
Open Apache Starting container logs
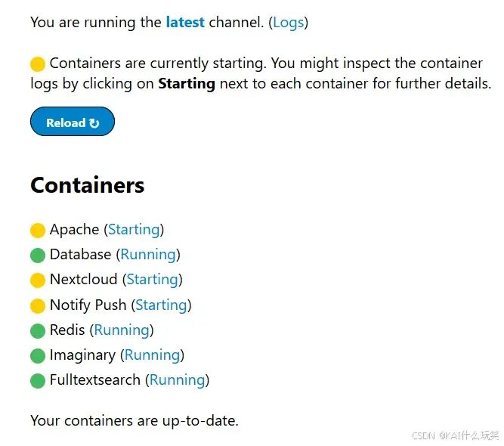(x=134, y=230)
